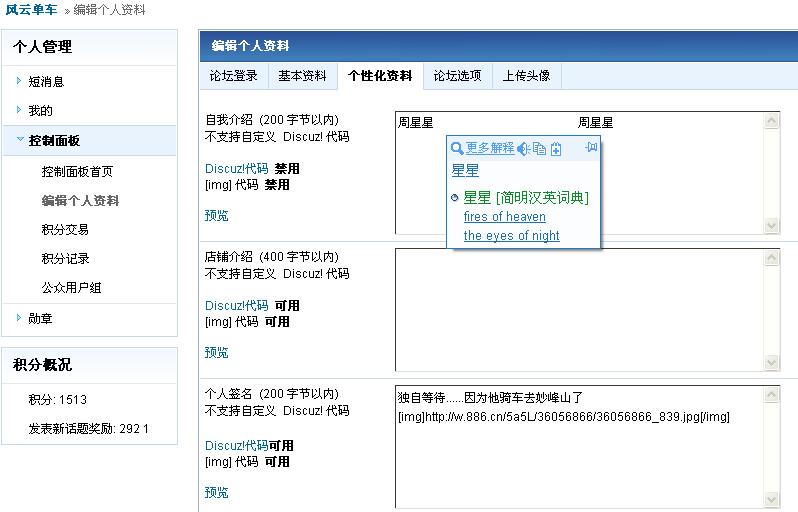Click 预览 under the 店铺介绍 section

216,352
